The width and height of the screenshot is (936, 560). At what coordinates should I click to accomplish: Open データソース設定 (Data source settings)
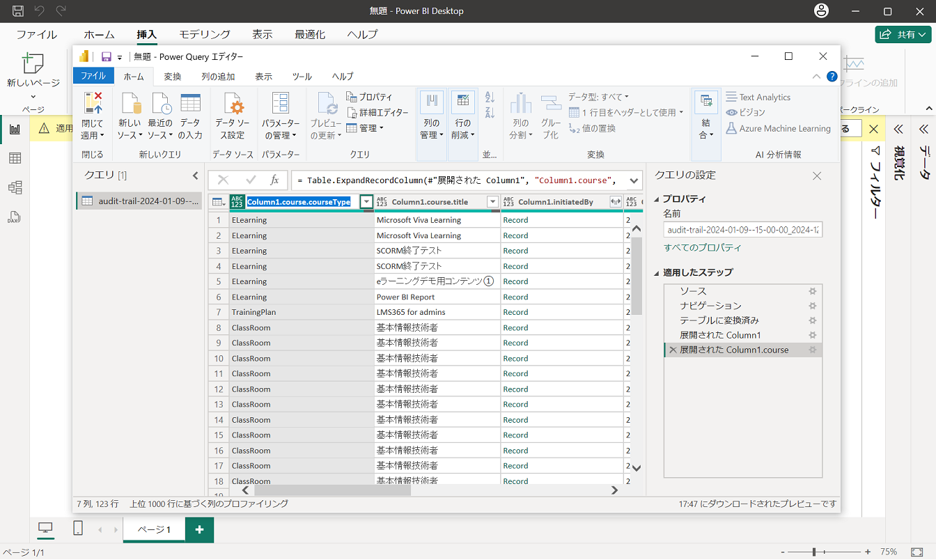pos(233,117)
